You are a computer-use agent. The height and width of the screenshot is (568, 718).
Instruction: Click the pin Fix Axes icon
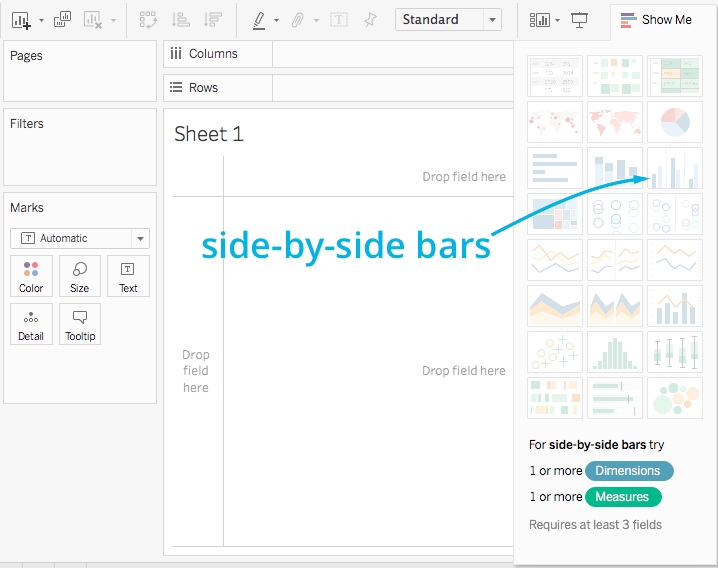pos(370,19)
